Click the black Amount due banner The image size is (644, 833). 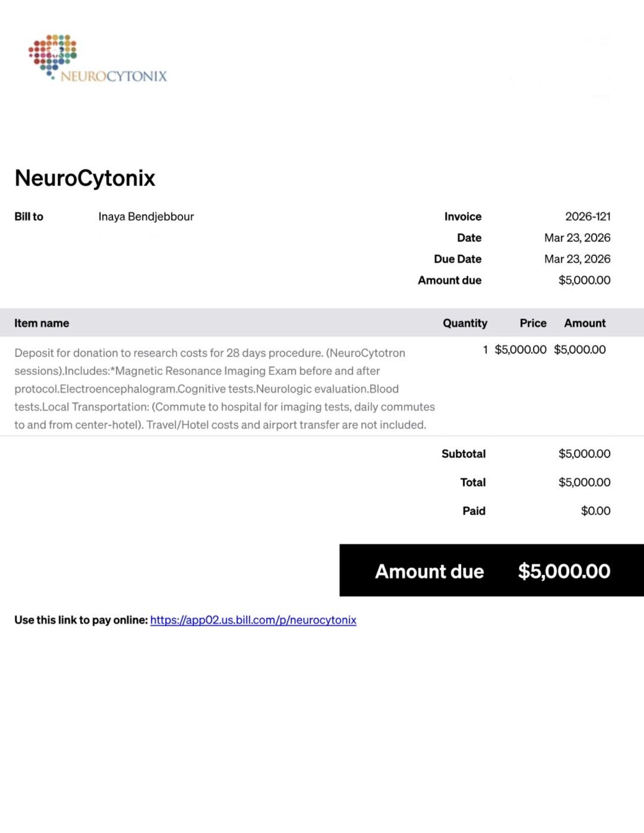point(492,570)
